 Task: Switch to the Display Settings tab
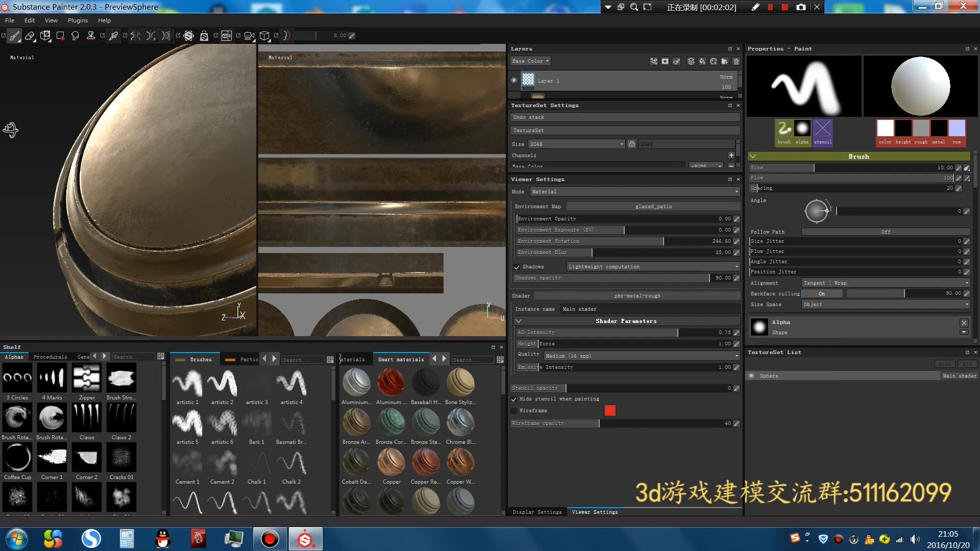coord(537,512)
